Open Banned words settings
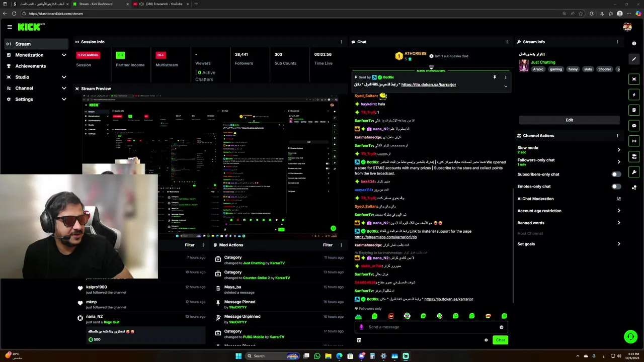Screen dimensions: 644x362 (x=569, y=223)
